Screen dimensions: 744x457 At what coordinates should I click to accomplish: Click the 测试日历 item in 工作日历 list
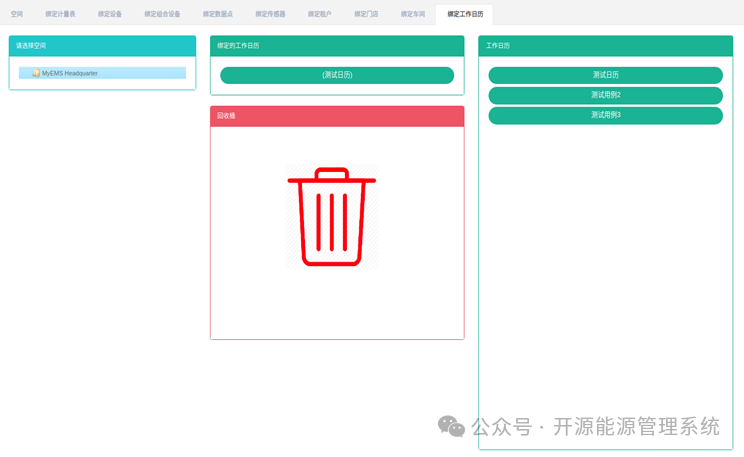coord(605,75)
